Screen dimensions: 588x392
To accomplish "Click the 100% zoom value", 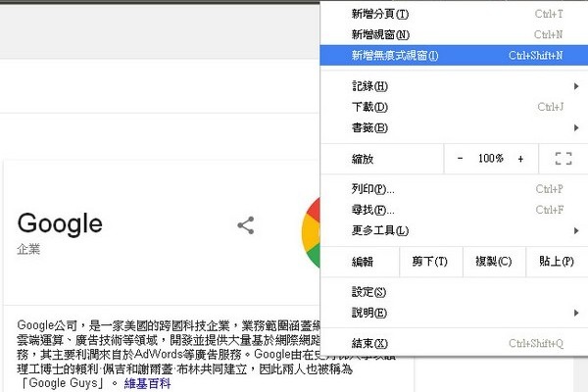I will point(491,159).
